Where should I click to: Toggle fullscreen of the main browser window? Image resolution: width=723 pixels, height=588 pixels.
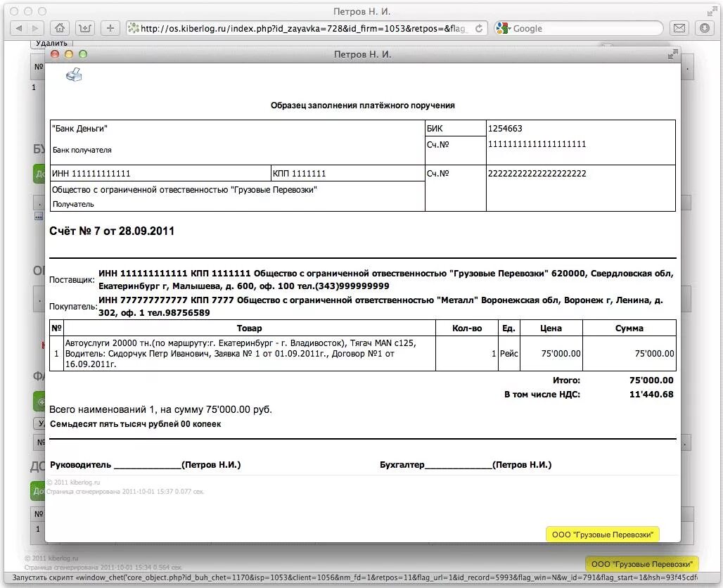pyautogui.click(x=712, y=11)
